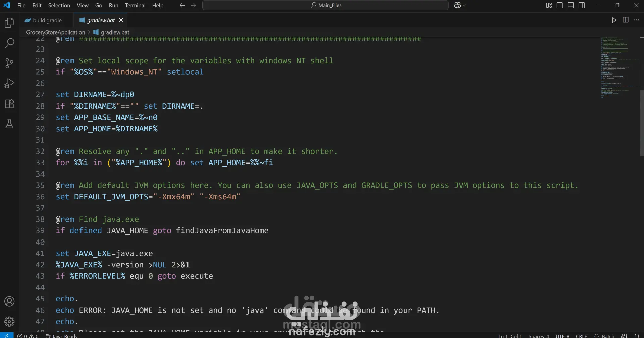644x338 pixels.
Task: Open the Terminal menu
Action: tap(135, 5)
